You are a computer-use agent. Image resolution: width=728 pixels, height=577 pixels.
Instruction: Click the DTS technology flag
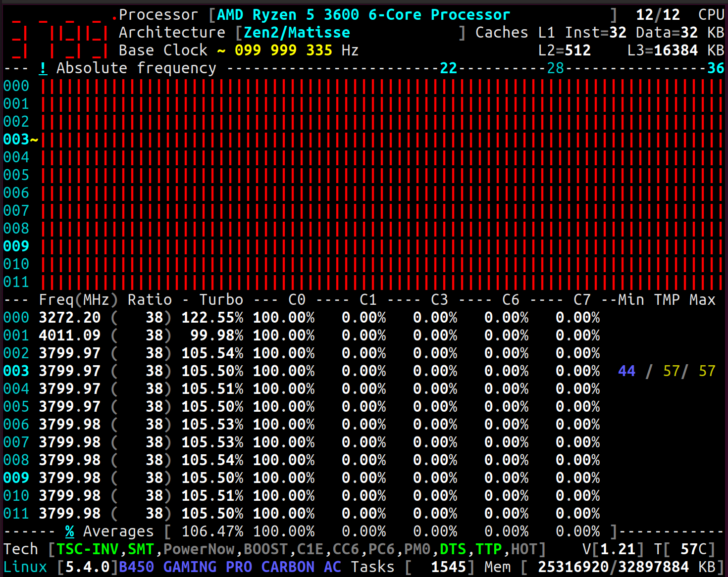coord(453,549)
